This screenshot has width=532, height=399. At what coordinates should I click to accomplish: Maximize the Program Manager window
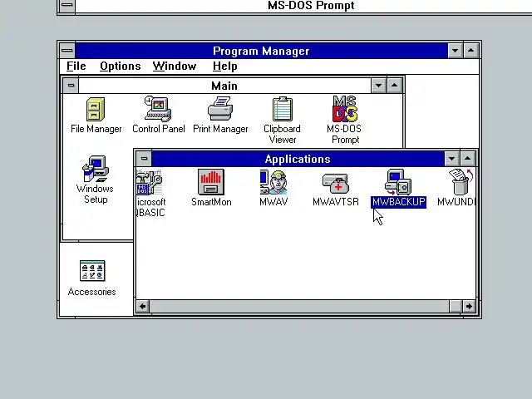tap(471, 51)
